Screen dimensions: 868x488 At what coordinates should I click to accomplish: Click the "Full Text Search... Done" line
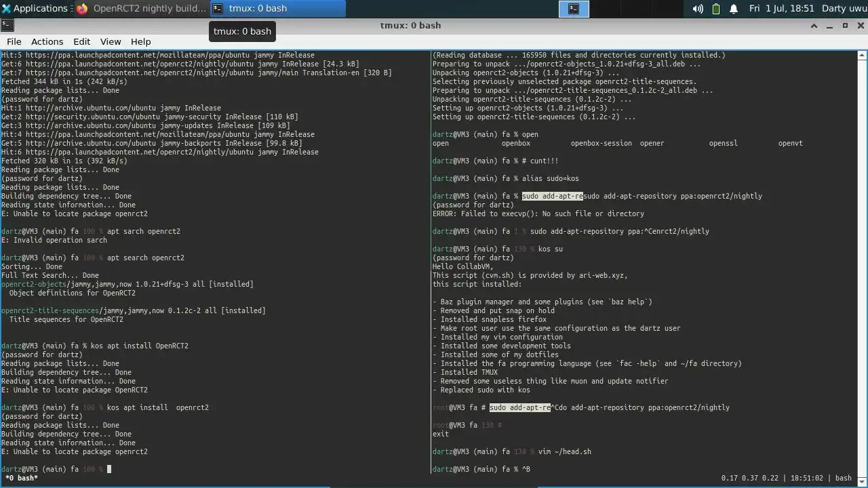(50, 275)
